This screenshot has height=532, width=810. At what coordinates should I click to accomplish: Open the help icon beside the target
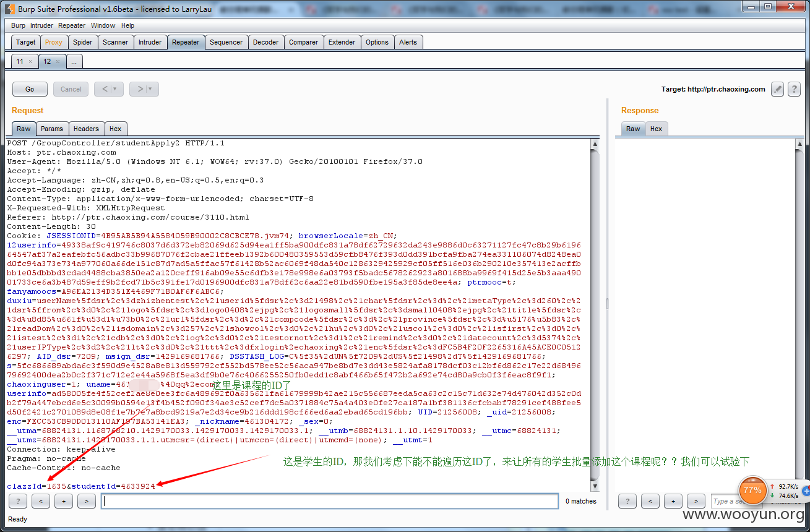click(x=794, y=89)
